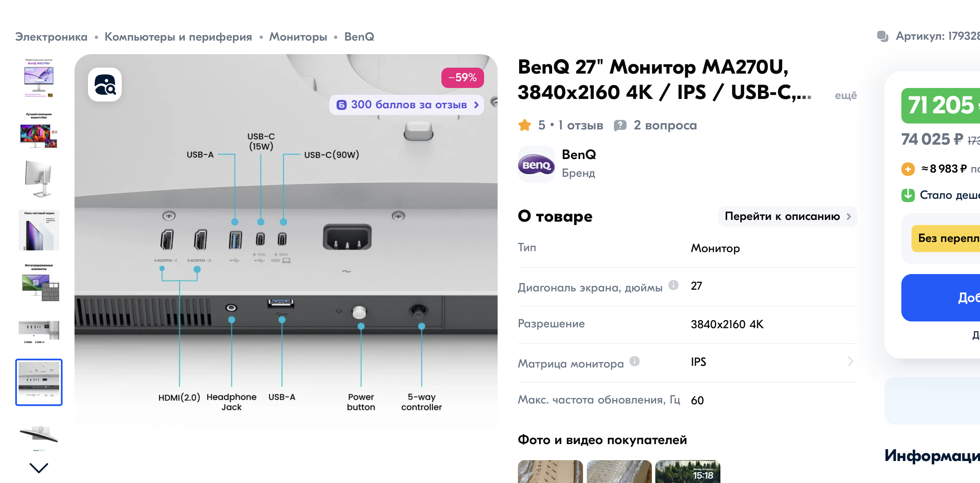The width and height of the screenshot is (980, 483).
Task: Click the '300 баллов за отзыв' badge
Action: (407, 104)
